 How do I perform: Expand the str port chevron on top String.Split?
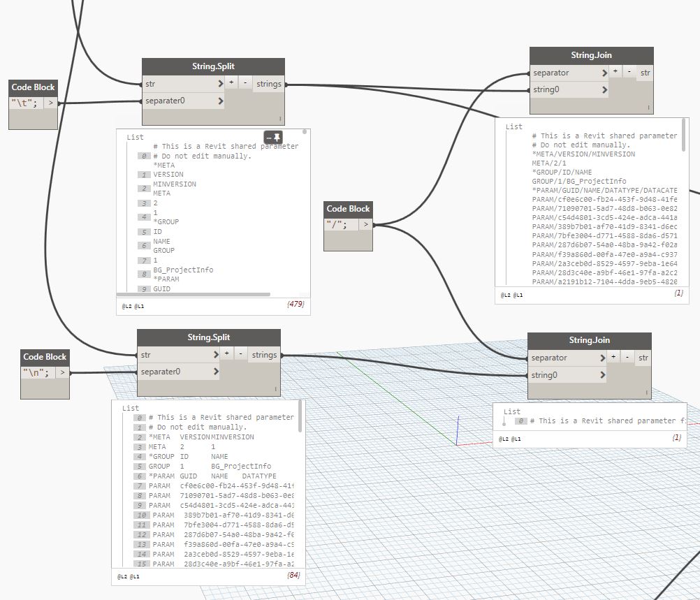[221, 84]
